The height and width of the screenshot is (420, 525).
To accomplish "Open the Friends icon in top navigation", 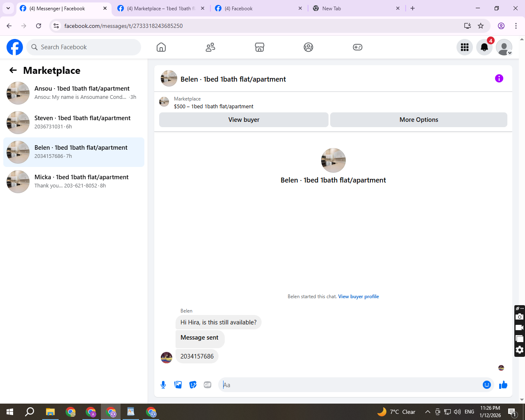I will click(210, 47).
